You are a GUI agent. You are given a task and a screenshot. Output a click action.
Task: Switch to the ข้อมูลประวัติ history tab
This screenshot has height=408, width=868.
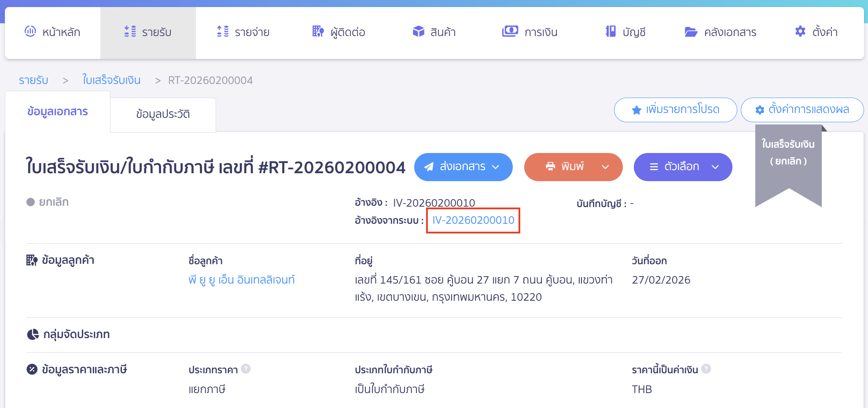tap(163, 114)
